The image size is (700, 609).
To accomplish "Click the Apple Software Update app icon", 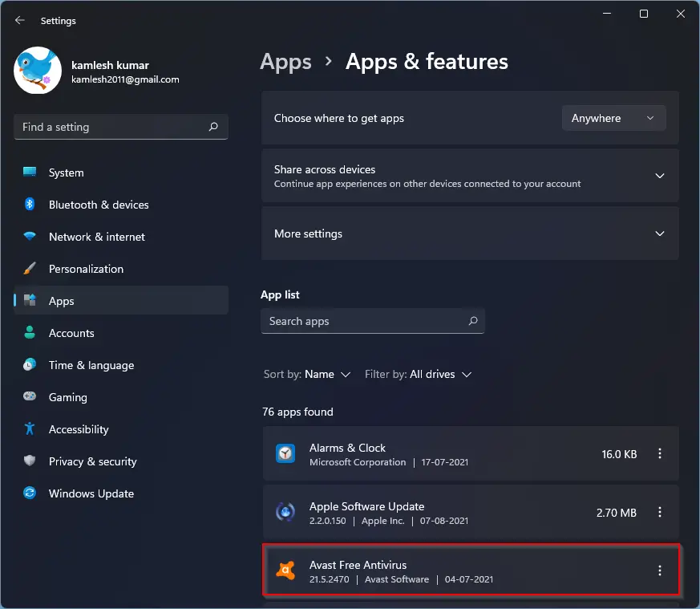I will tap(285, 512).
